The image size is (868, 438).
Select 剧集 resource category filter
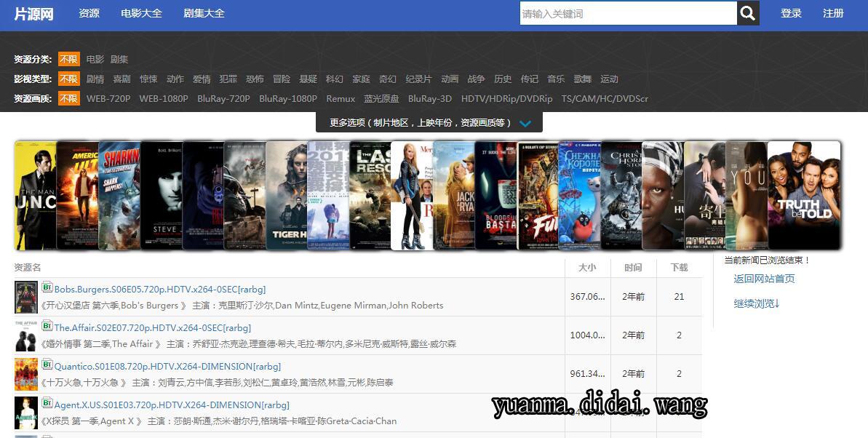pyautogui.click(x=119, y=59)
